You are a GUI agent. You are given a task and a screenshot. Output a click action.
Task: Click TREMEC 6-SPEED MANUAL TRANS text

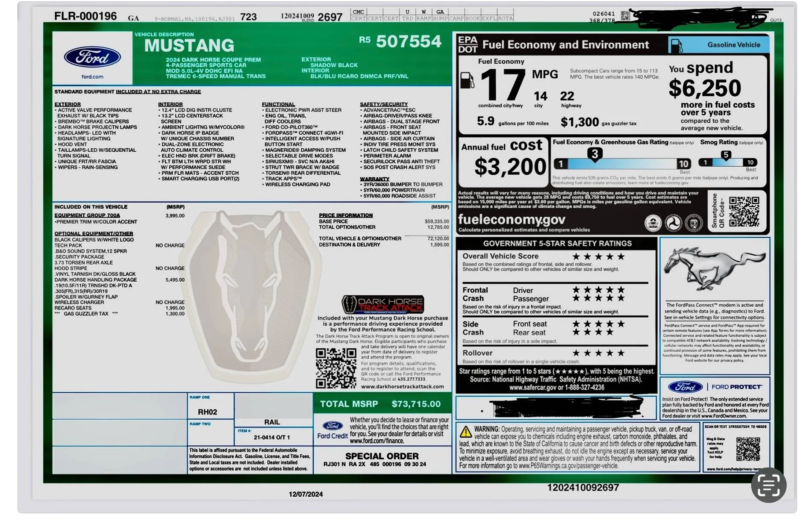216,77
